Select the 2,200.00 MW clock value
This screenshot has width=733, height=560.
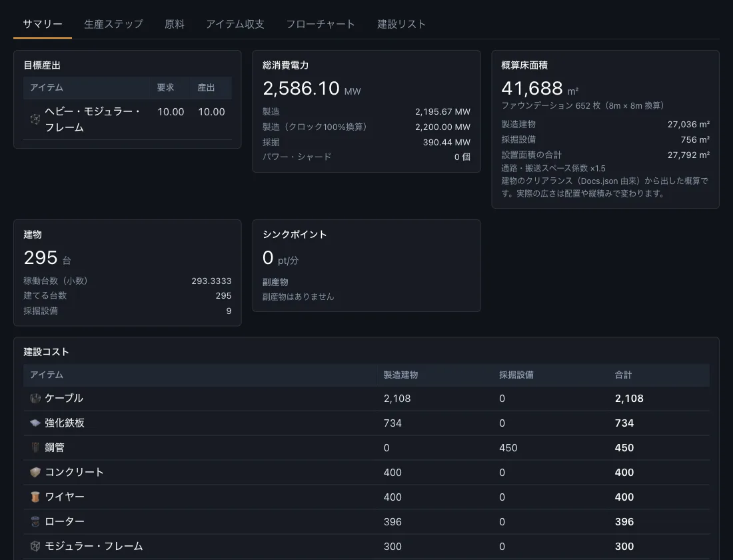click(x=442, y=127)
